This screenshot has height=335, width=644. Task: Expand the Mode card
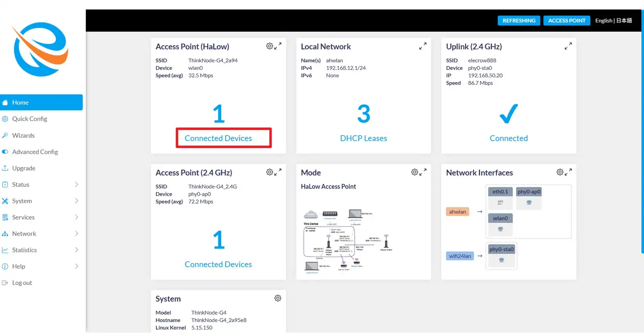(x=423, y=172)
